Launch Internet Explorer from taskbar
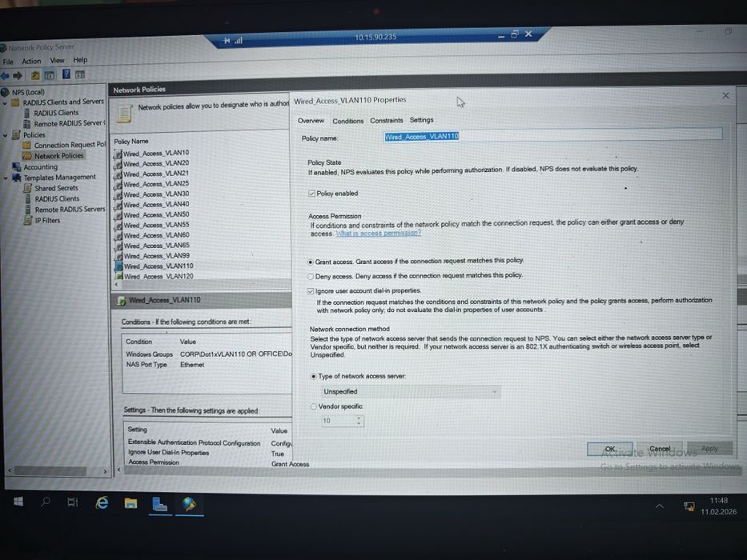 tap(102, 502)
